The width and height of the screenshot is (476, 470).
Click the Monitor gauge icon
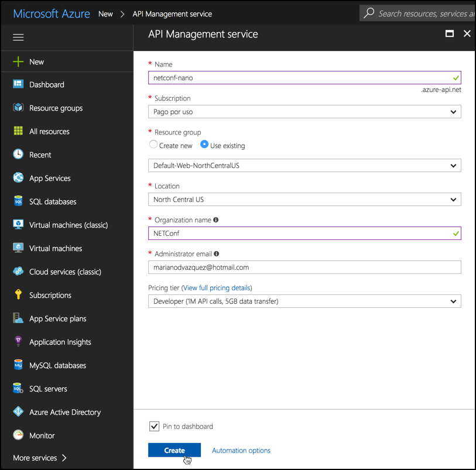pyautogui.click(x=18, y=435)
